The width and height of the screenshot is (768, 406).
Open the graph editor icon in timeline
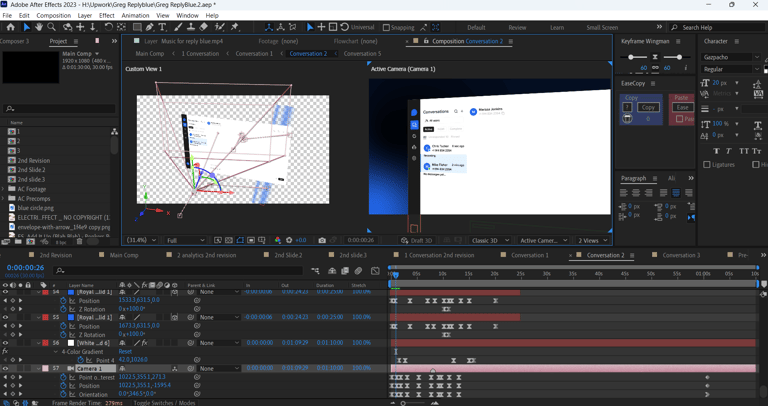point(375,270)
